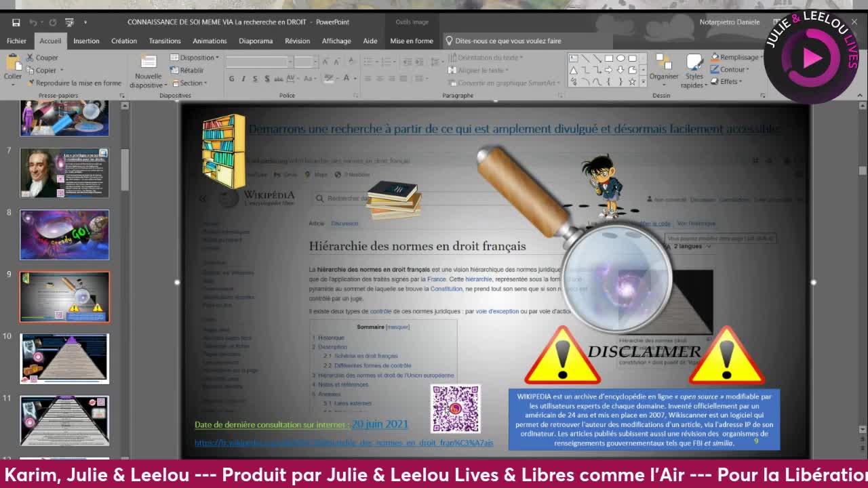Switch to the Transitions tab
868x488 pixels.
tap(165, 41)
